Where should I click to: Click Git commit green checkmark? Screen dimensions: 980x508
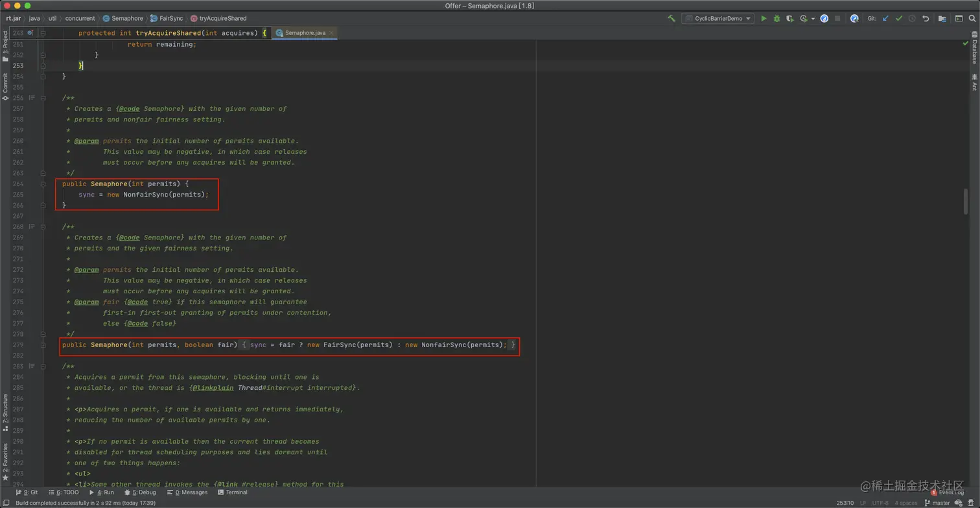tap(899, 19)
